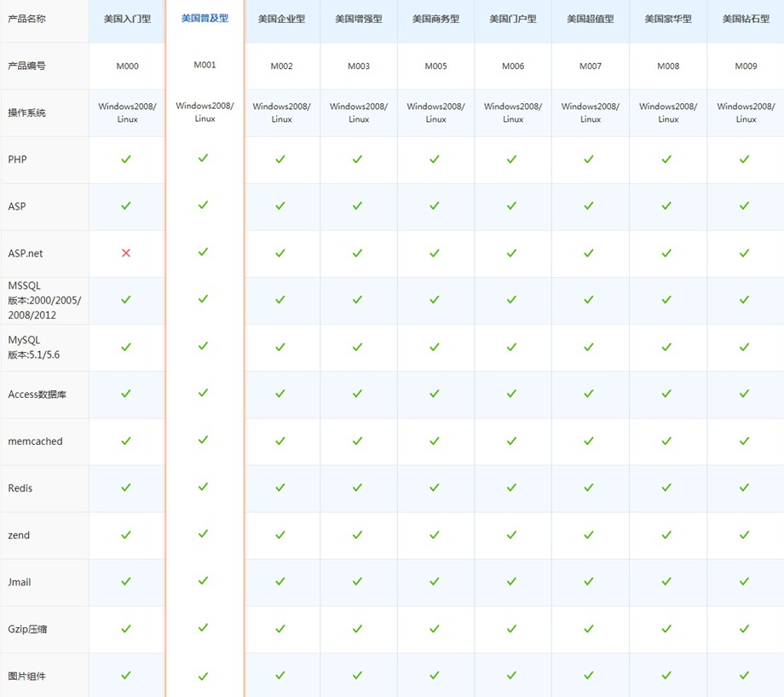Click the MSSQL checkmark under 美国钻石型
The image size is (784, 697).
[745, 300]
